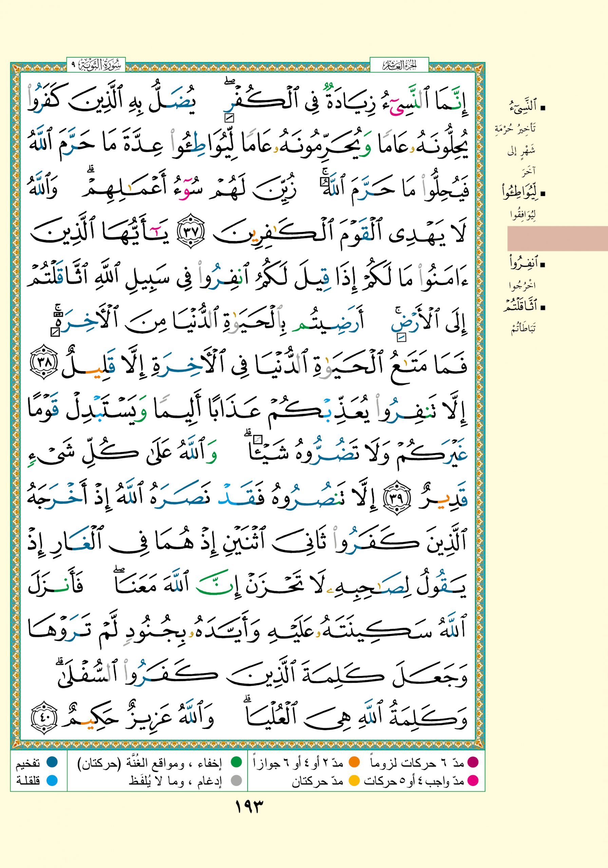Select the yellow مدّ حركتان legend dot

(x=354, y=780)
